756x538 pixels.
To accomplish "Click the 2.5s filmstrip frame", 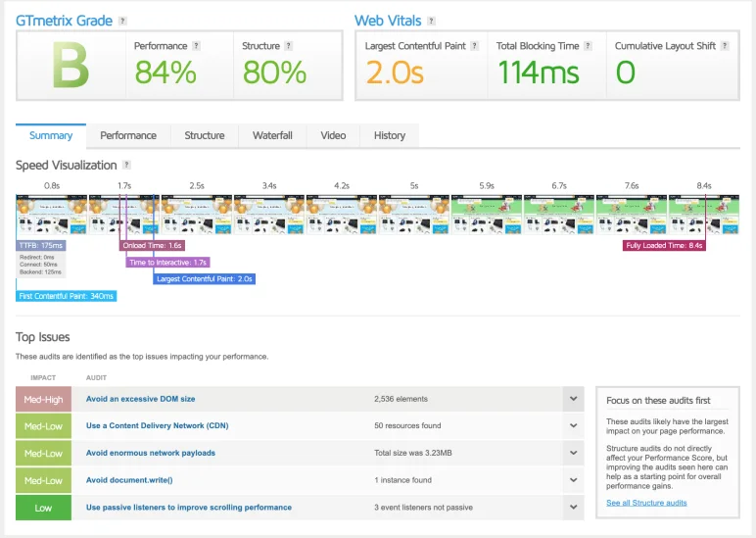I will click(197, 215).
